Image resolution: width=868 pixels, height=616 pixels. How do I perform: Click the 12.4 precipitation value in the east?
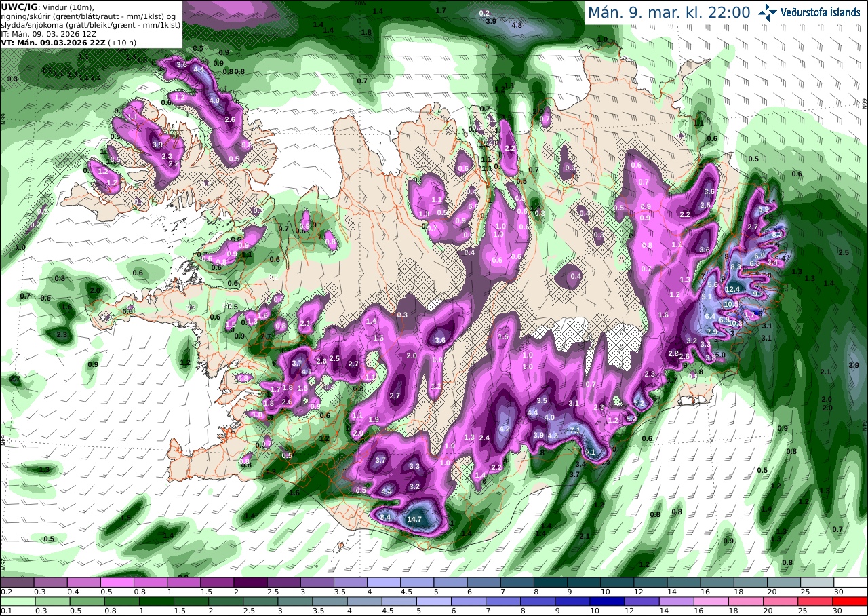pyautogui.click(x=732, y=289)
